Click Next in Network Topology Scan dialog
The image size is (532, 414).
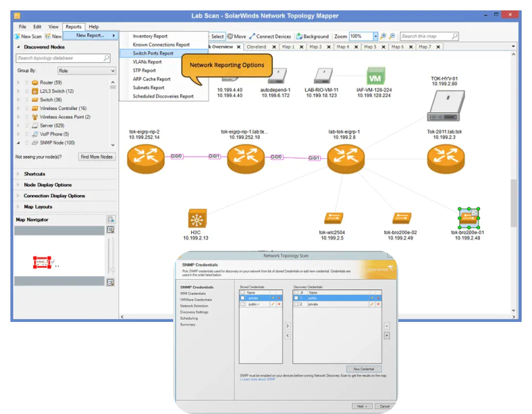(362, 406)
